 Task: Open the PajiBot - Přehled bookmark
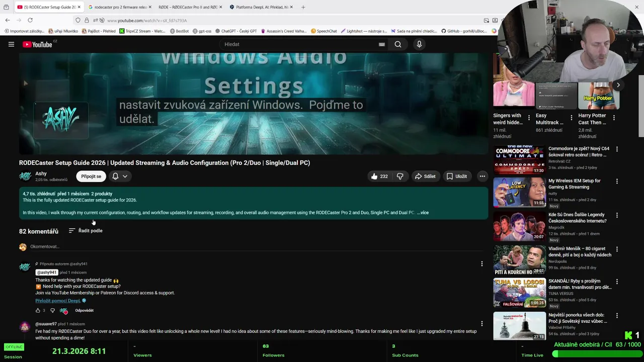[99, 31]
